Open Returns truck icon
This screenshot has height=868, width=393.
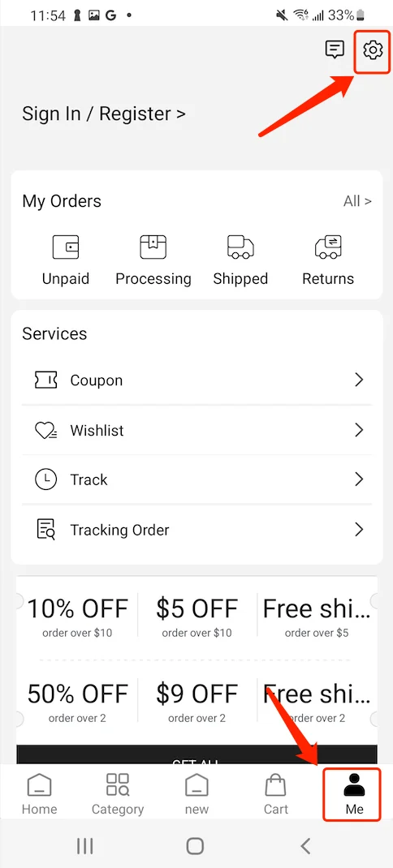click(328, 247)
